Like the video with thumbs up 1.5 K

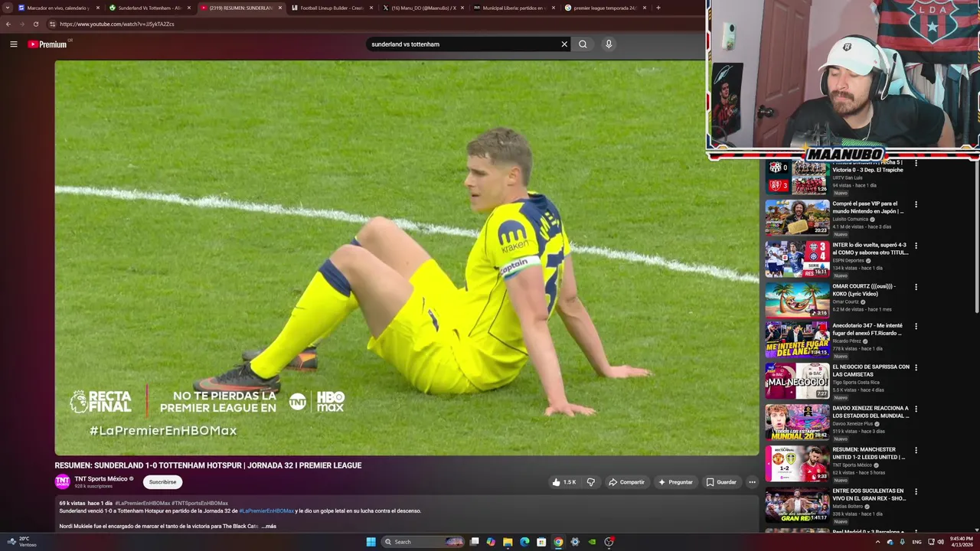pyautogui.click(x=564, y=482)
